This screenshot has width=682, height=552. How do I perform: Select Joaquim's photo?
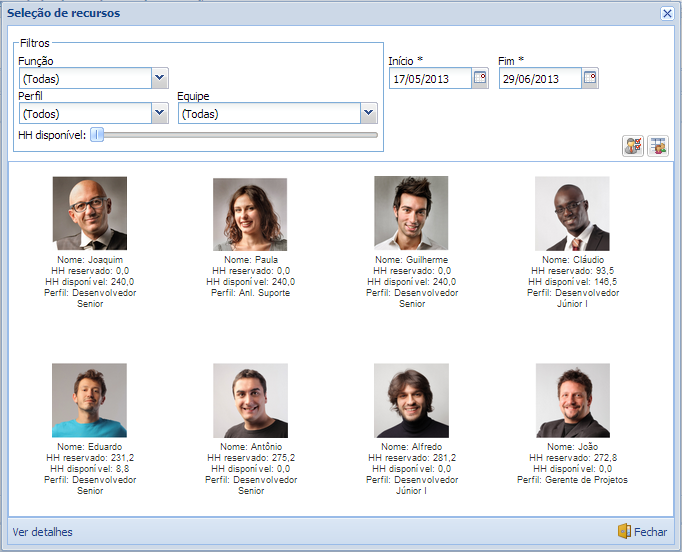[90, 214]
